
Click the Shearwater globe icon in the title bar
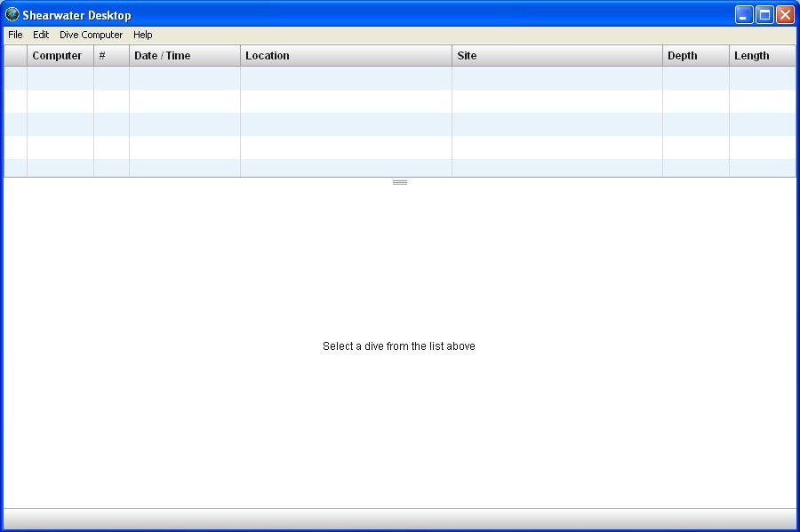coord(12,14)
